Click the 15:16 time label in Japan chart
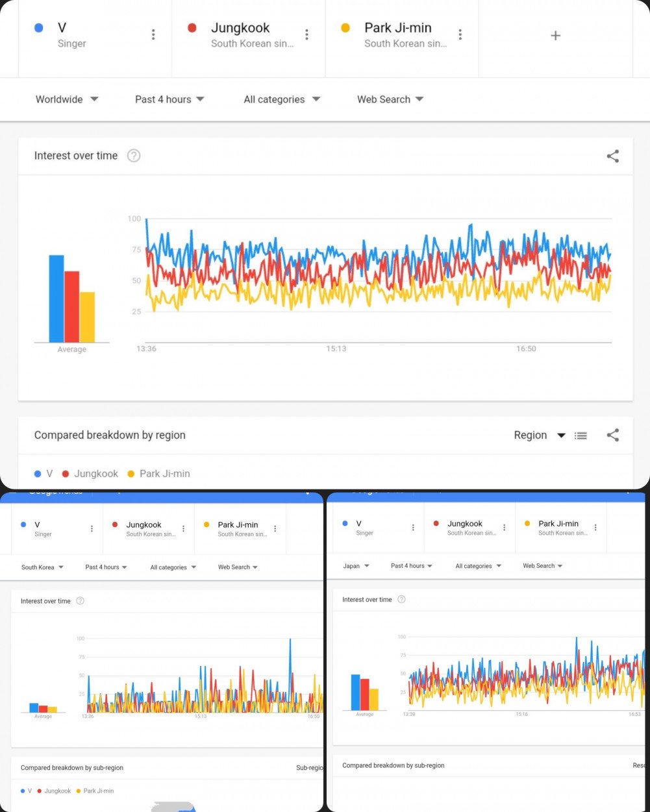Screen dimensions: 650x812 (x=522, y=714)
